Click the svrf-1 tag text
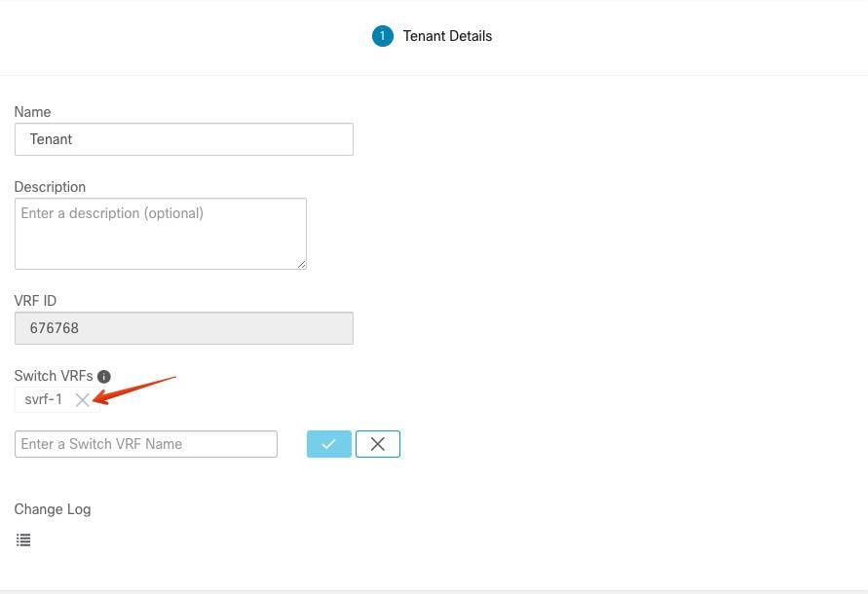This screenshot has width=868, height=594. pos(43,399)
